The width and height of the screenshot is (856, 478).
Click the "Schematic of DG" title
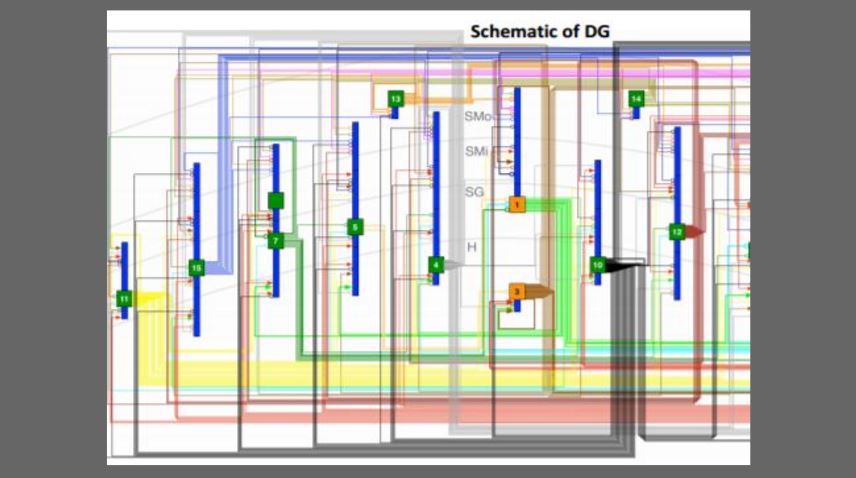point(540,32)
